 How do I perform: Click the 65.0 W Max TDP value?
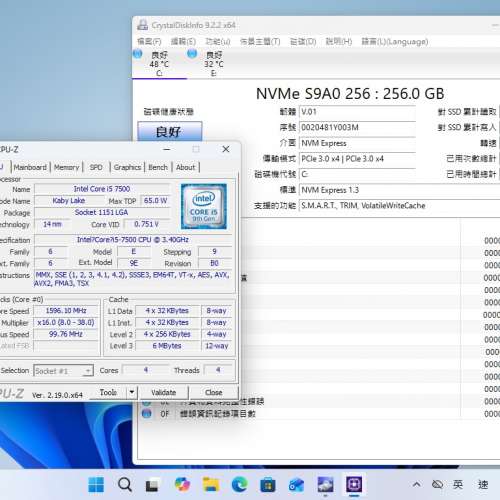(x=155, y=200)
